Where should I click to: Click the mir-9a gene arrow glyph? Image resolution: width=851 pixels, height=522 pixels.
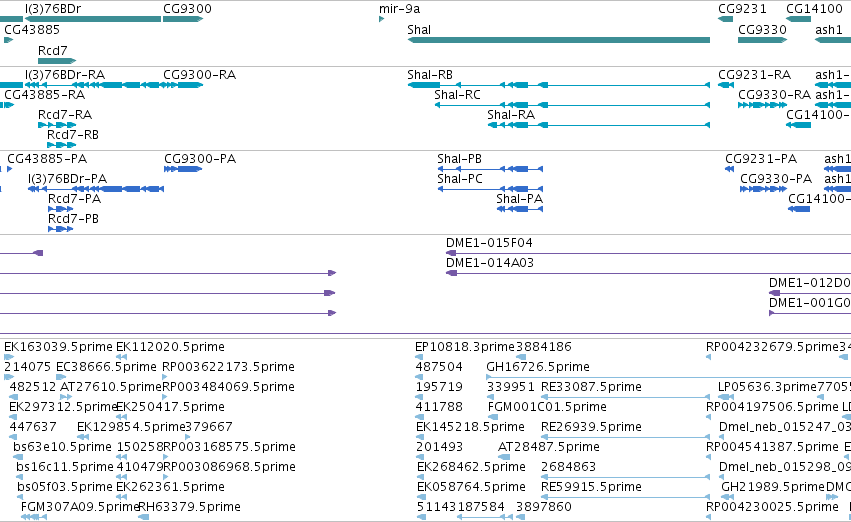click(x=382, y=19)
